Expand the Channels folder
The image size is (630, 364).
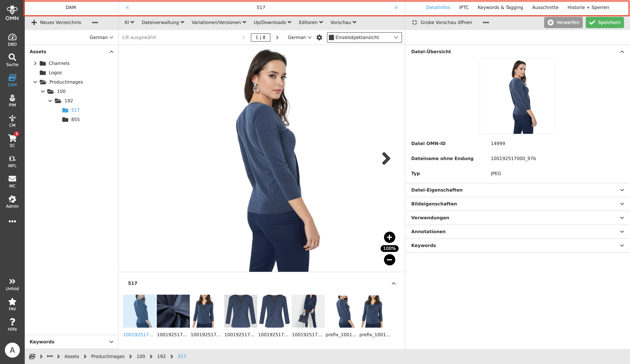coord(35,63)
